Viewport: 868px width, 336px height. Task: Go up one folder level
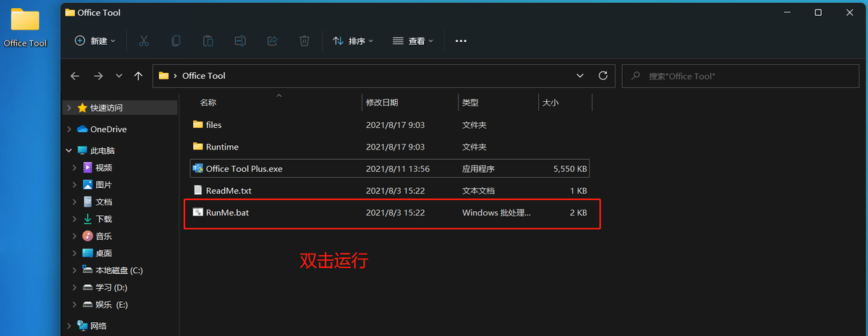138,76
